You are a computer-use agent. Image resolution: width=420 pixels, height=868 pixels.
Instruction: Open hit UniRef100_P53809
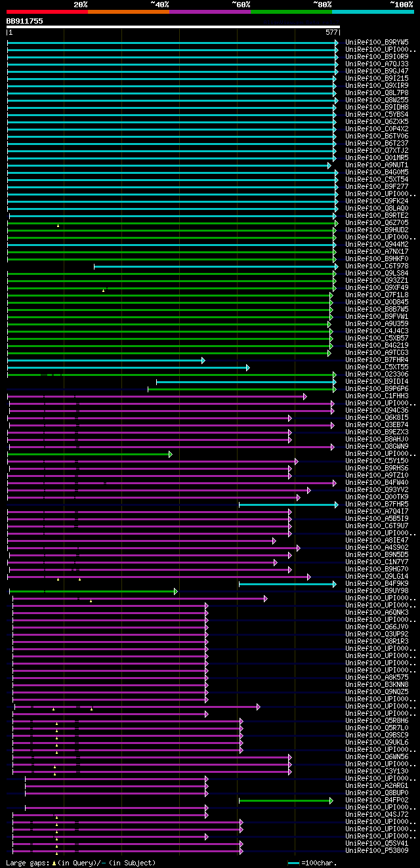coord(377,850)
